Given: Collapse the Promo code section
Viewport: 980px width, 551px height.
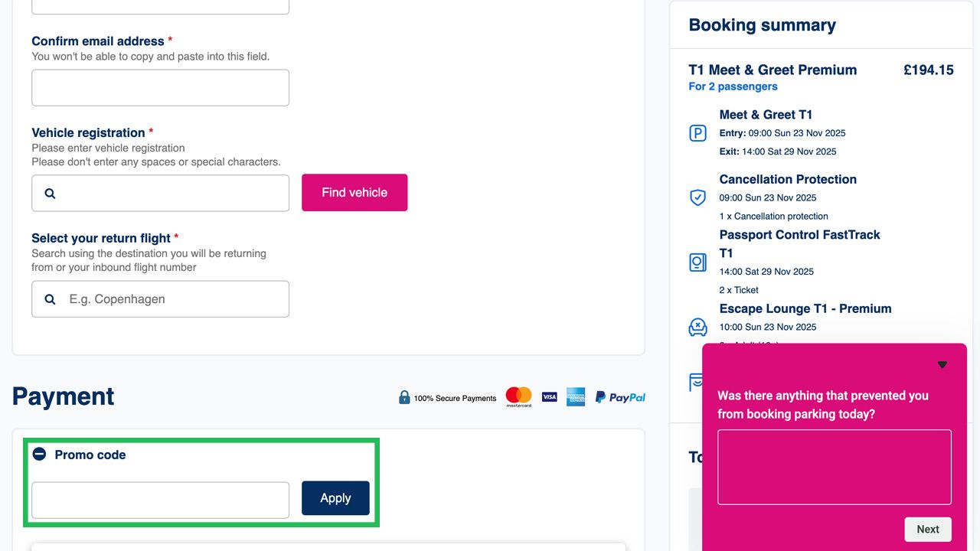Looking at the screenshot, I should pos(39,454).
